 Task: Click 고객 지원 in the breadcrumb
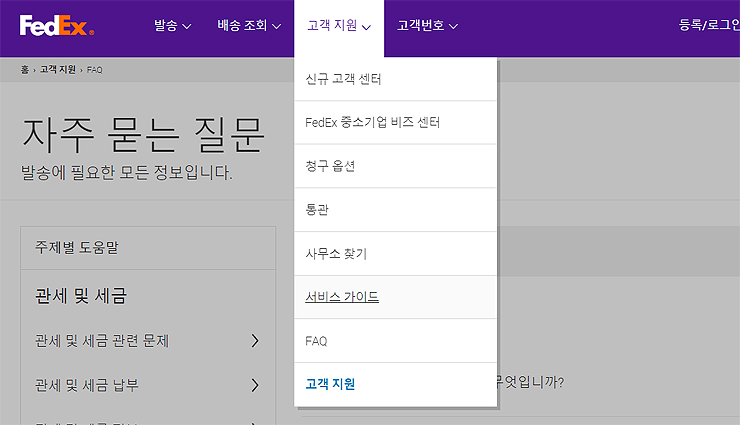[x=58, y=70]
